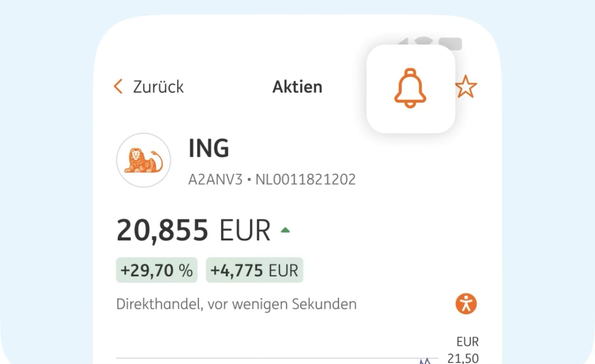Image resolution: width=595 pixels, height=364 pixels.
Task: Select the WKN code A2ANV3
Action: [215, 179]
